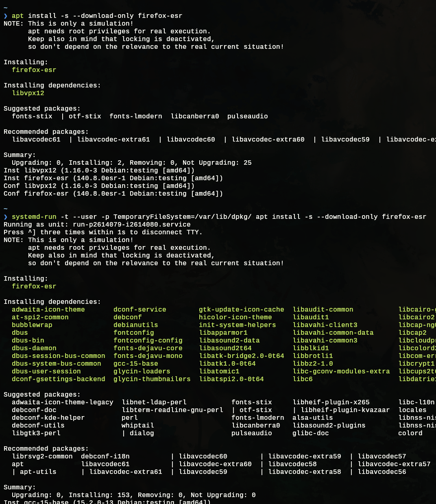Viewport: 436px width, 504px height.
Task: Select 'adwaita-icon-theme' package name
Action: [48, 310]
